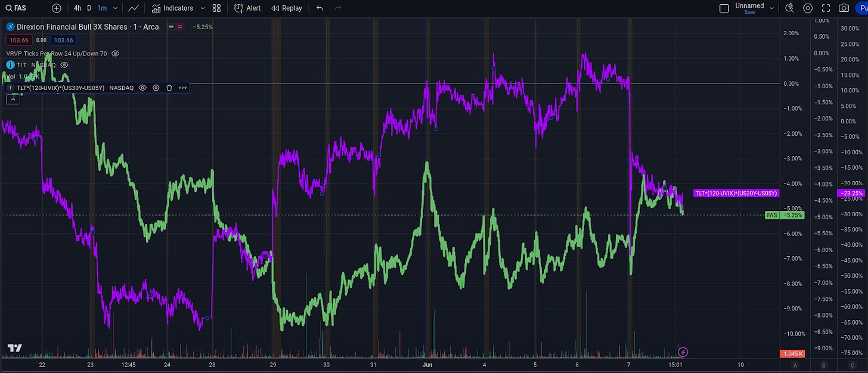Toggle VRVP indicator visibility eye
The height and width of the screenshot is (373, 868).
(x=115, y=54)
